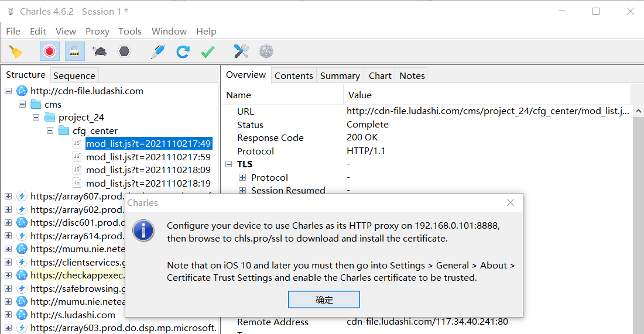The image size is (644, 334).
Task: Expand the safebrowsing host node
Action: point(8,288)
